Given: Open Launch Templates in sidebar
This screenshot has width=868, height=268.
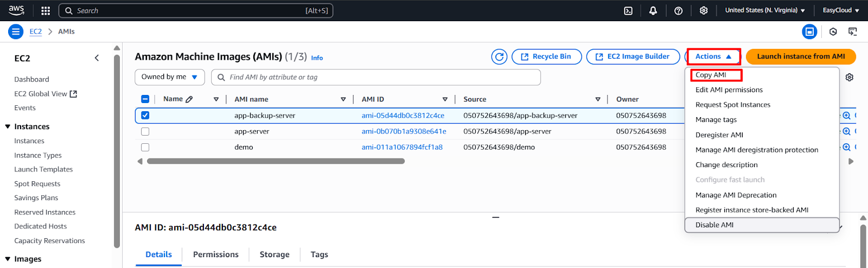Looking at the screenshot, I should point(43,169).
